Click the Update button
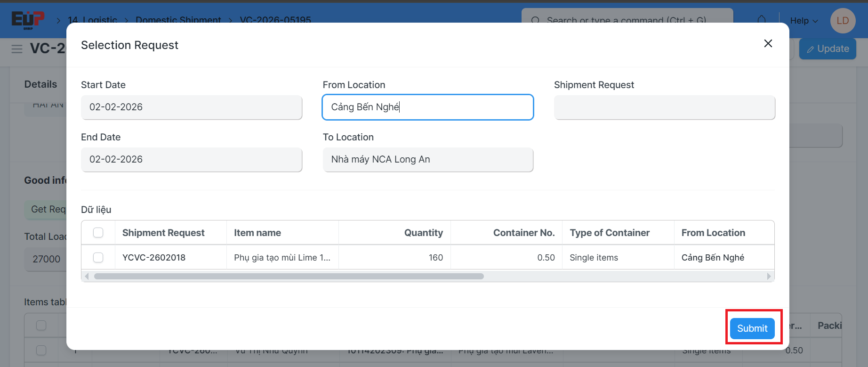 [x=827, y=49]
